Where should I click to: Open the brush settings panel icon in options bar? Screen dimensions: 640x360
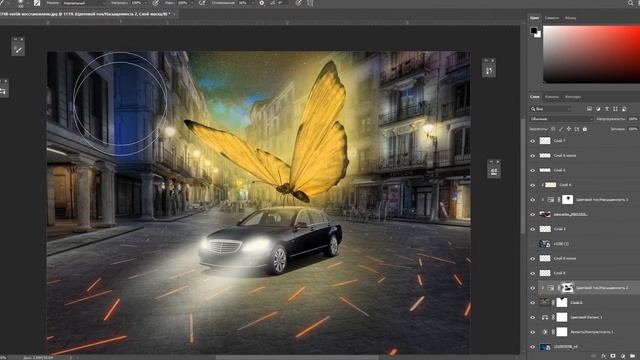coord(37,3)
